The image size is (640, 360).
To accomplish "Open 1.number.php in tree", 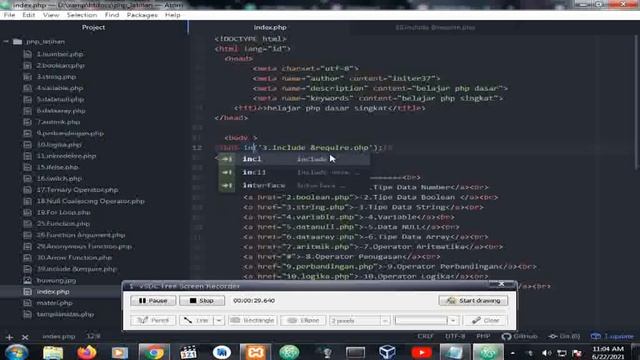I will (x=60, y=54).
